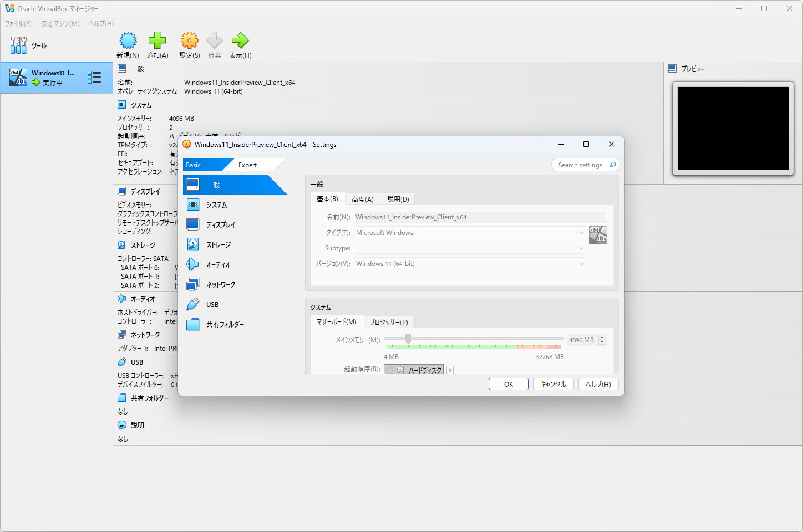Image resolution: width=803 pixels, height=532 pixels.
Task: Open the バージョン(V) dropdown
Action: [470, 263]
